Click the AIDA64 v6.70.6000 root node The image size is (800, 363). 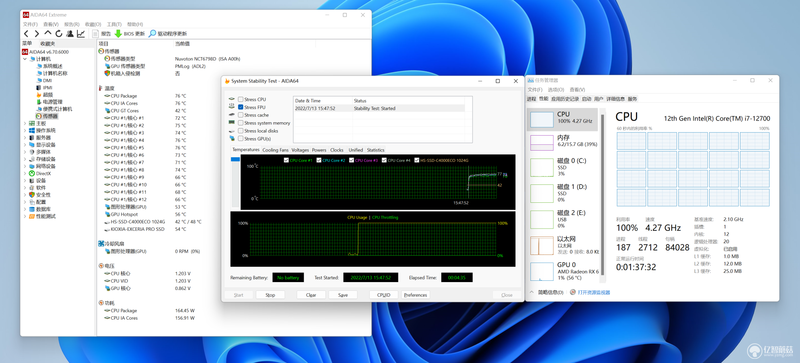point(45,52)
